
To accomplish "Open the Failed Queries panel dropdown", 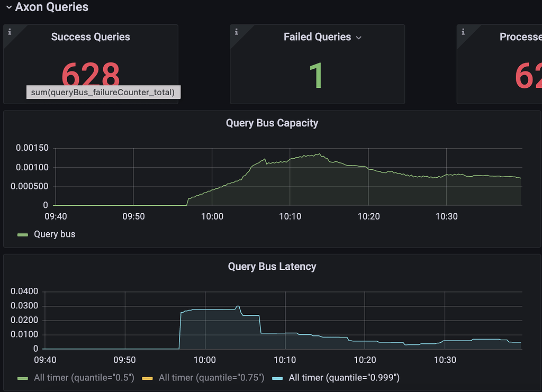I will 359,37.
